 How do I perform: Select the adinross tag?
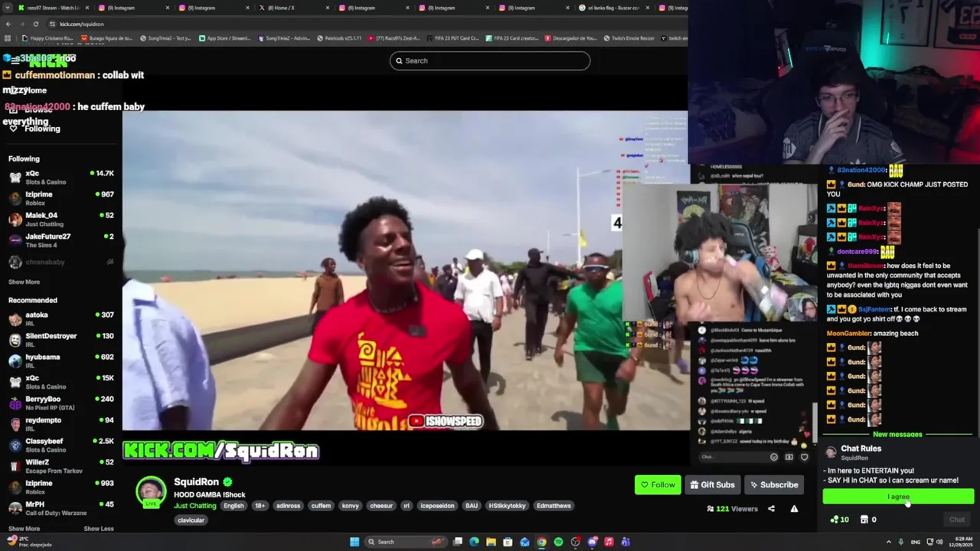click(x=288, y=506)
